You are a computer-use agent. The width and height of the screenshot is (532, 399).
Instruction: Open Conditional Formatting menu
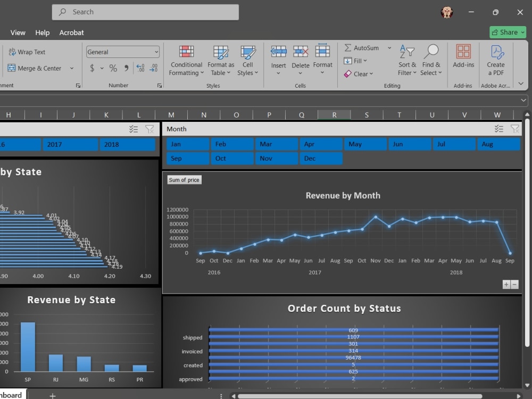coord(186,61)
